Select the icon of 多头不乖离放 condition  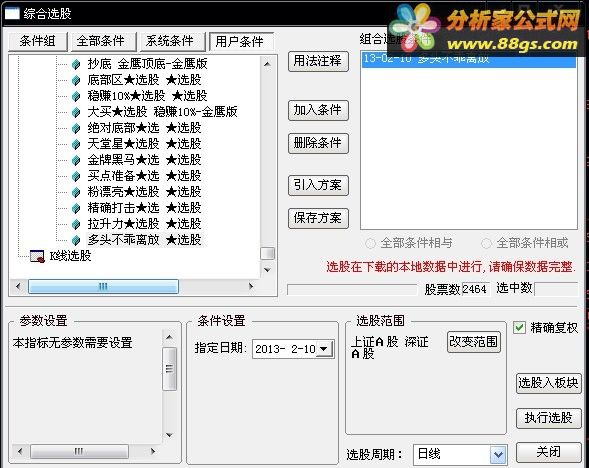coord(76,240)
